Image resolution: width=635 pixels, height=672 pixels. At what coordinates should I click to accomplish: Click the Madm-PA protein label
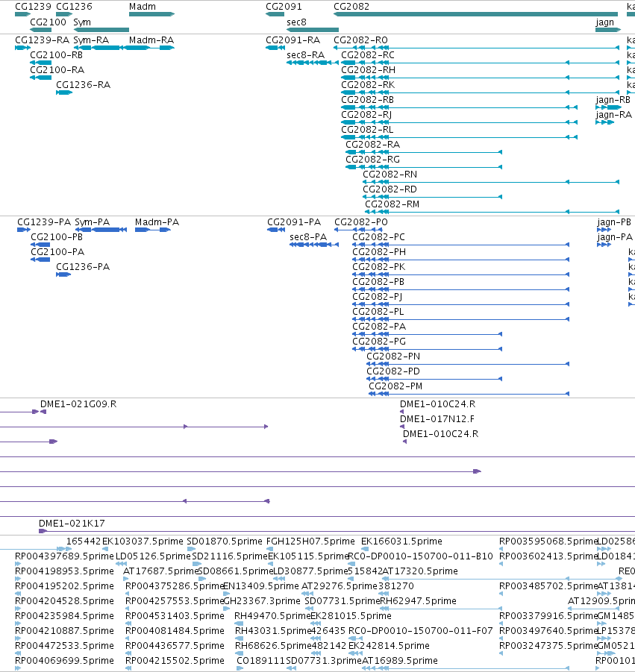click(x=157, y=222)
